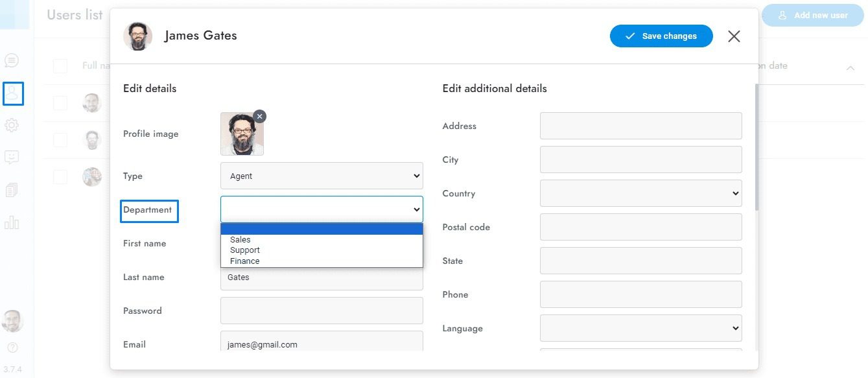Open the reports bar chart icon
868x378 pixels.
[12, 222]
